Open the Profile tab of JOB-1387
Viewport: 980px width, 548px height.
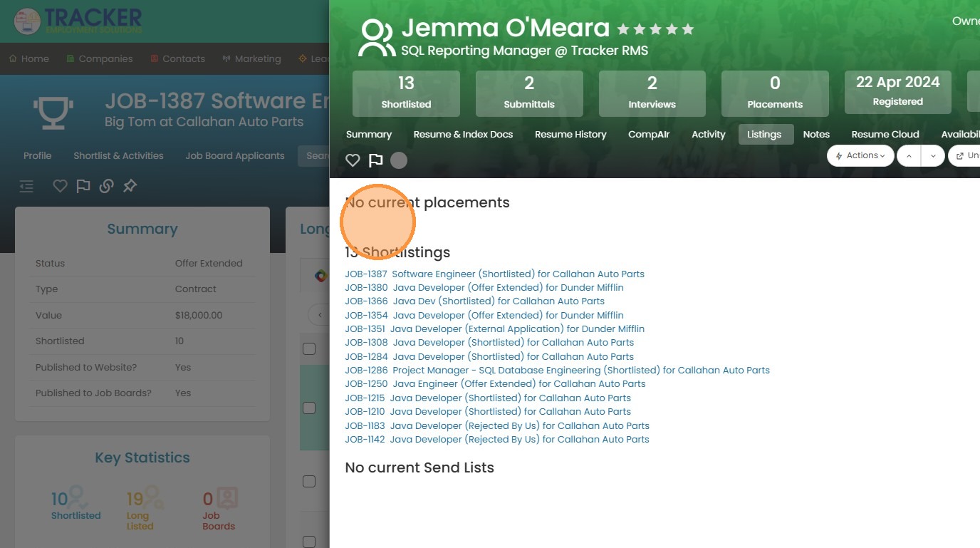38,155
